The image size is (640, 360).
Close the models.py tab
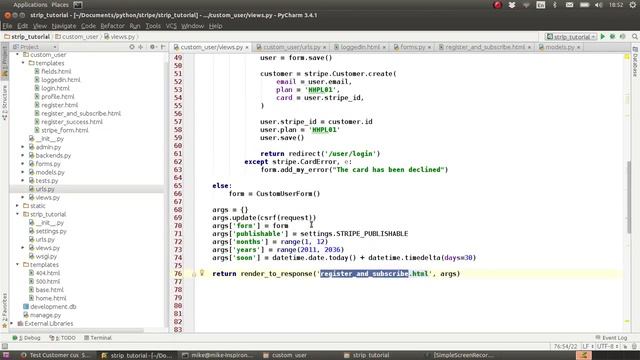pyautogui.click(x=579, y=47)
